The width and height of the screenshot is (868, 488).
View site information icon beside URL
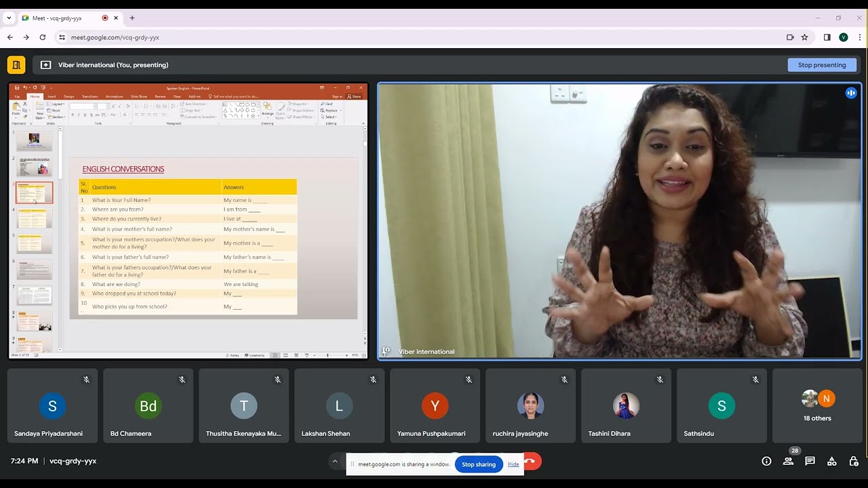coord(62,37)
